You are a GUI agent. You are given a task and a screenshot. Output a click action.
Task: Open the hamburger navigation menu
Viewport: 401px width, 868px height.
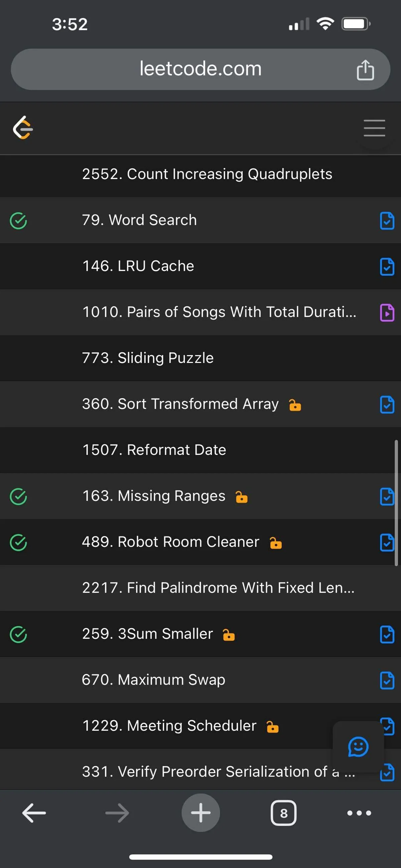374,128
